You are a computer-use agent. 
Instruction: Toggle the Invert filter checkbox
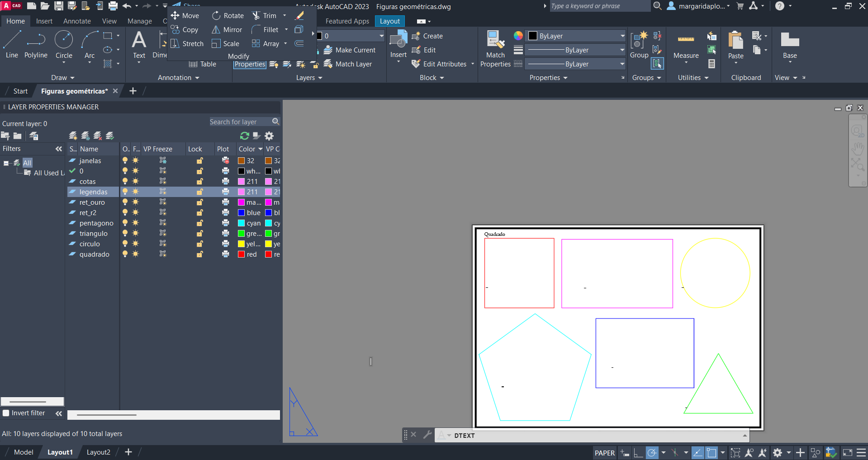(6, 413)
